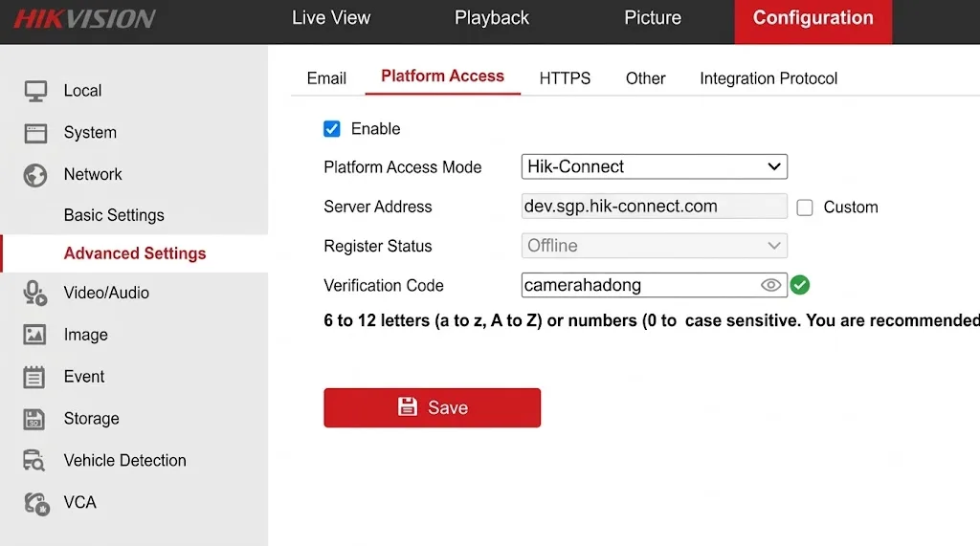
Task: Click the Register Status label
Action: [377, 246]
